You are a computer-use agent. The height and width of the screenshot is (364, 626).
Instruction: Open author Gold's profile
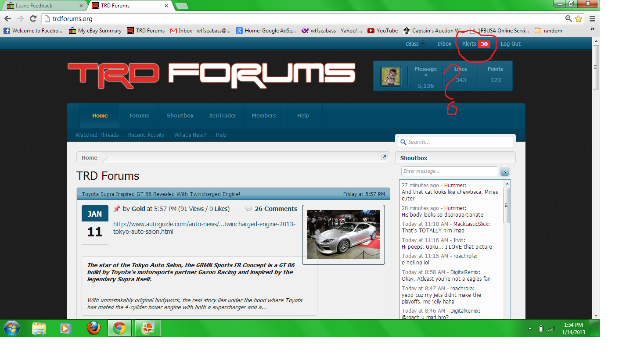pos(138,209)
